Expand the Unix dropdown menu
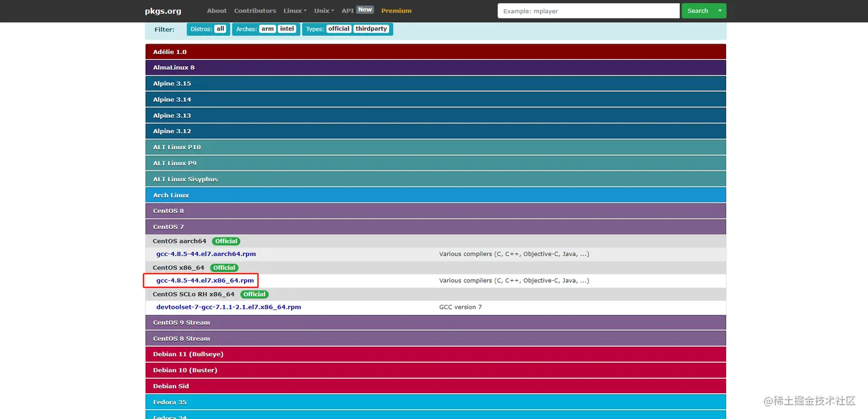Screen dimensions: 868x419 (x=324, y=11)
